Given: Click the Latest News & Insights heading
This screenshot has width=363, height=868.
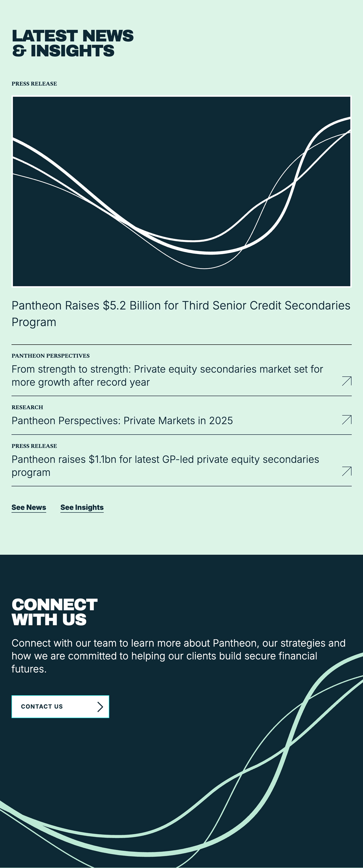Looking at the screenshot, I should (72, 43).
